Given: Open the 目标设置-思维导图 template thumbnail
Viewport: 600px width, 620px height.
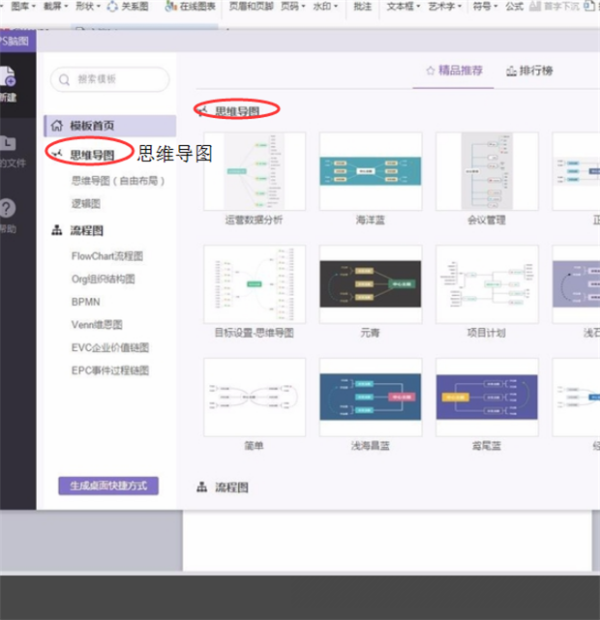Looking at the screenshot, I should pyautogui.click(x=254, y=284).
